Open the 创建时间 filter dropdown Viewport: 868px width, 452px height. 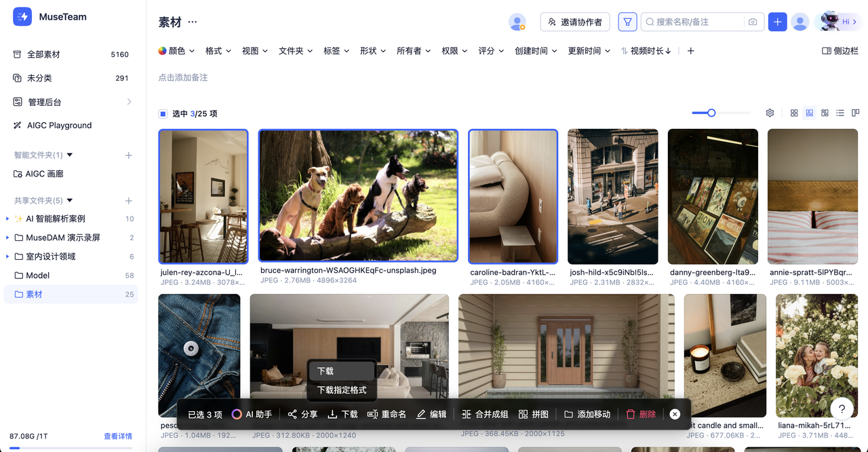535,50
